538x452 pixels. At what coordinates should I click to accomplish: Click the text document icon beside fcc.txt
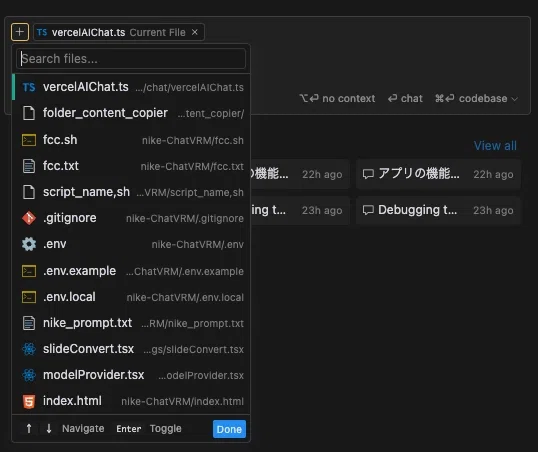pyautogui.click(x=29, y=166)
